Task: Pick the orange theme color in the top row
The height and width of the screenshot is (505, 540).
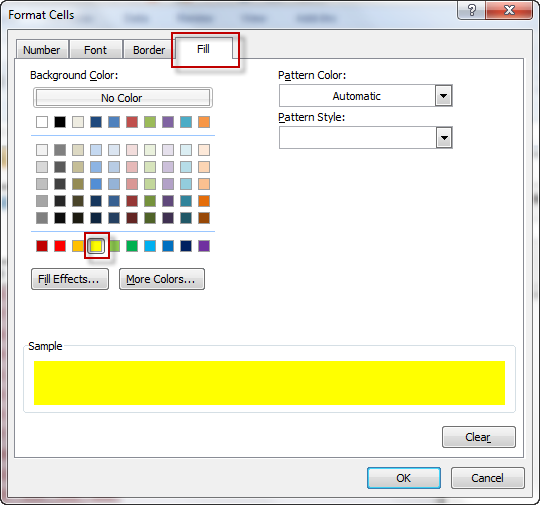Action: point(204,122)
